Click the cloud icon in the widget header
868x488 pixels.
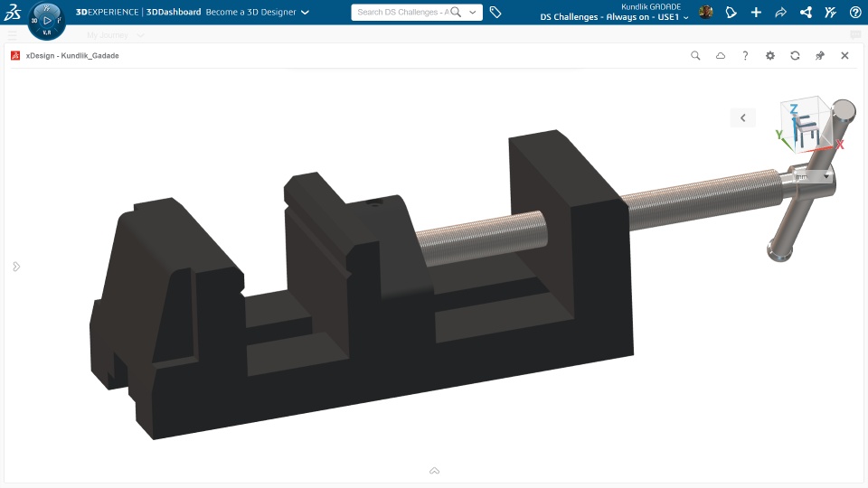pyautogui.click(x=721, y=55)
